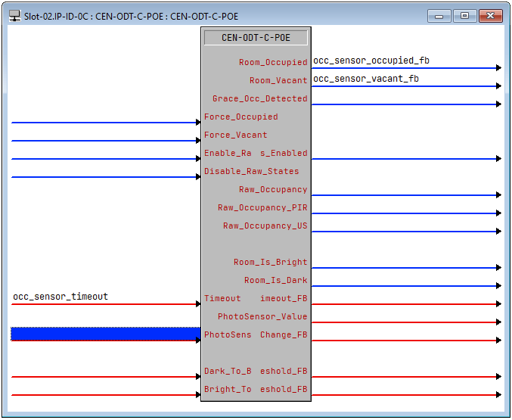Click the Bright_To input signal line
This screenshot has height=420, width=512.
click(x=105, y=394)
